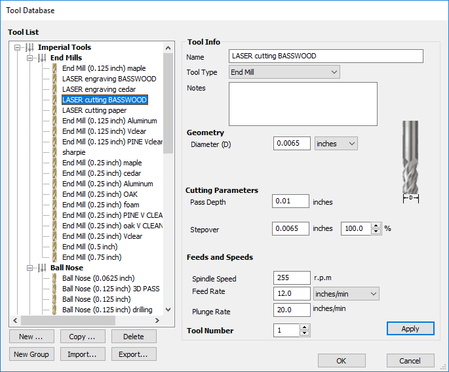Click the Feed Rate value field

[292, 294]
